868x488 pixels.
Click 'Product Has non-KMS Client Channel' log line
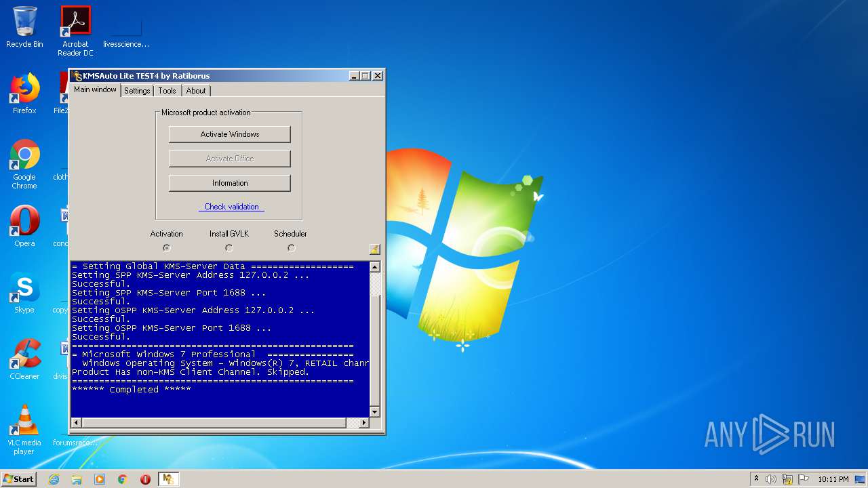(191, 372)
